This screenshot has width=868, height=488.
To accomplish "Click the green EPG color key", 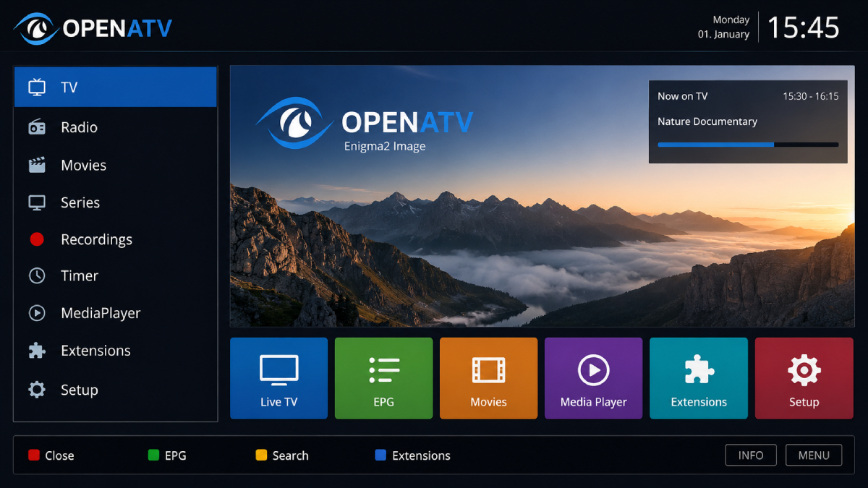I will pos(153,455).
